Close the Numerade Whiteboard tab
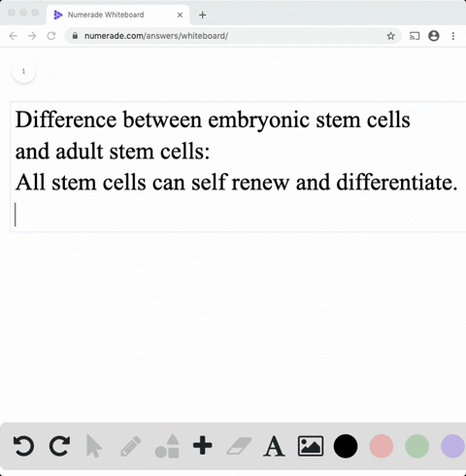This screenshot has height=476, width=466. tap(180, 15)
